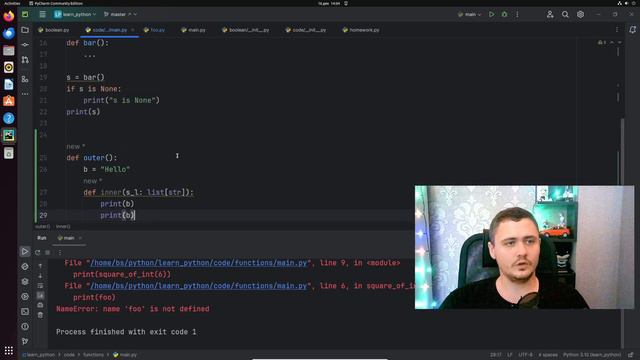
Task: Place cursor on line 'print(s)'
Action: pos(83,112)
